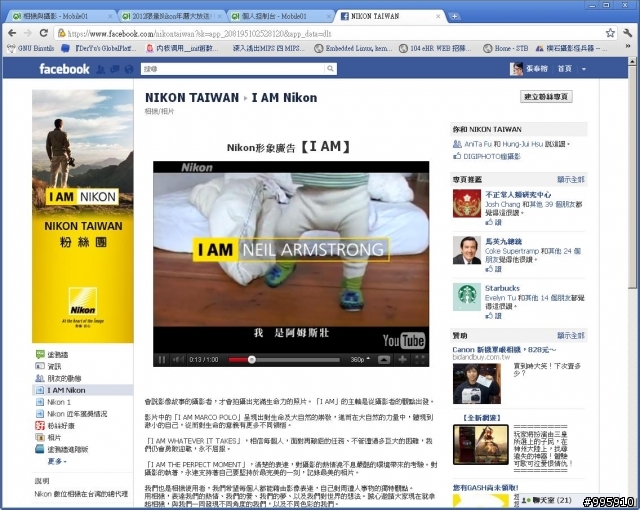Open the wall icon in left sidebar
This screenshot has width=640, height=510.
click(x=40, y=355)
